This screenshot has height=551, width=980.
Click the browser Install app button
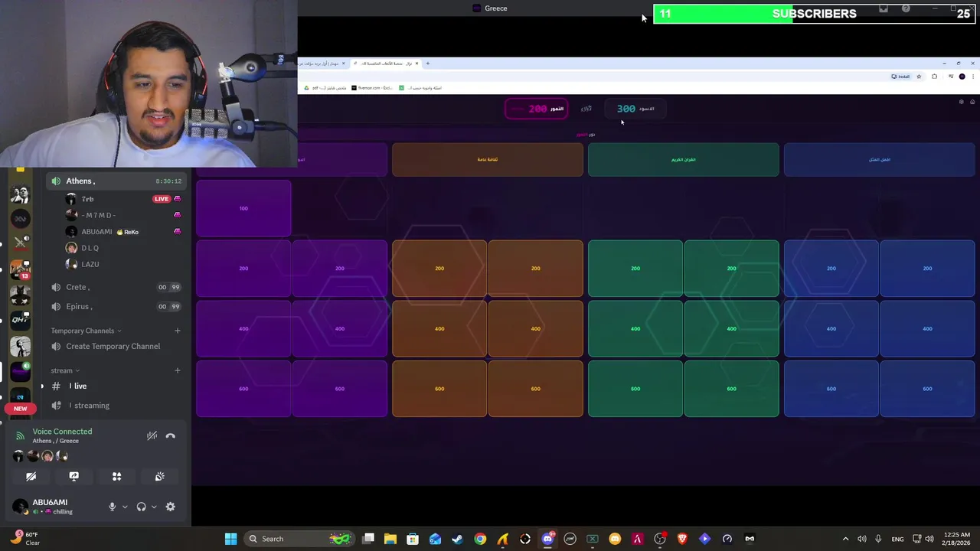[x=900, y=77]
